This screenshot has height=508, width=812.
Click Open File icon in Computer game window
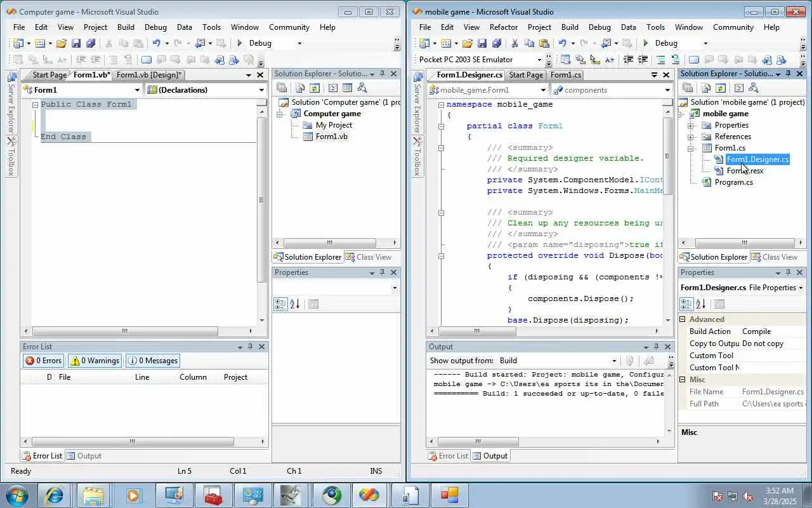point(61,43)
